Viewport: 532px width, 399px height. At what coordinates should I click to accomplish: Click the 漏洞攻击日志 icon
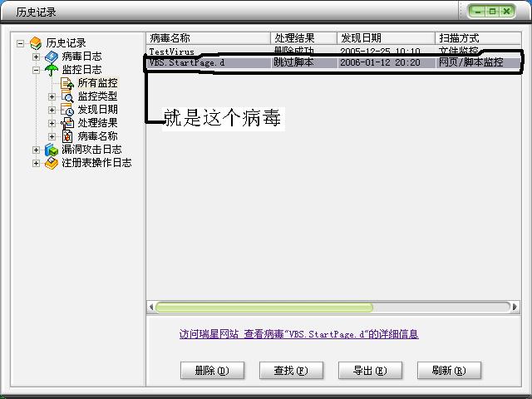click(52, 150)
